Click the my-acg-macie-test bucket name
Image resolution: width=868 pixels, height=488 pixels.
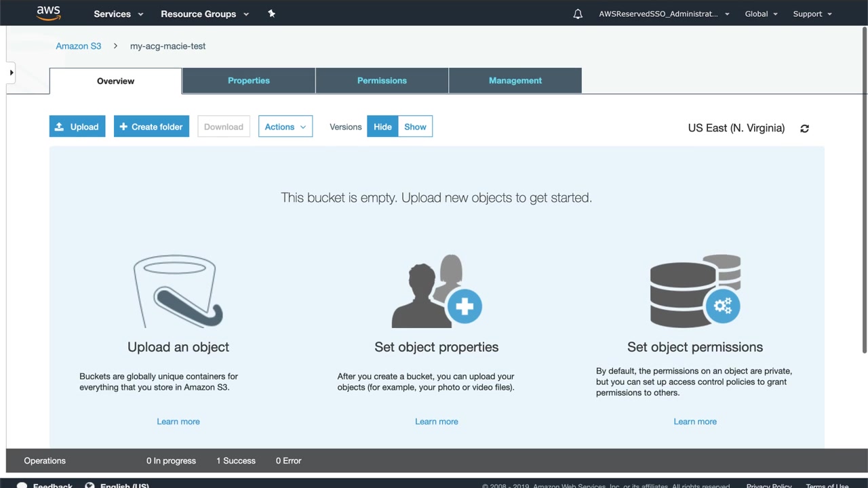pyautogui.click(x=167, y=46)
